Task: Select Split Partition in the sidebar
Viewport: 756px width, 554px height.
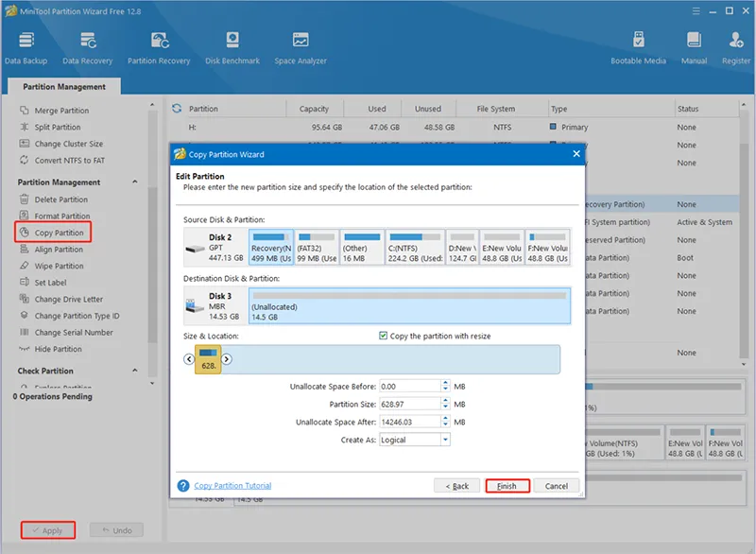Action: pyautogui.click(x=58, y=128)
